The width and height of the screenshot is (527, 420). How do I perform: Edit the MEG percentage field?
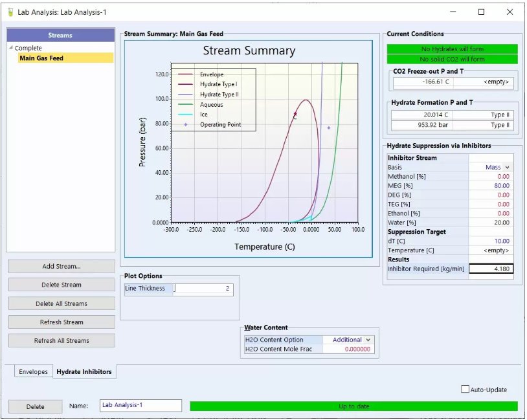[x=491, y=186]
